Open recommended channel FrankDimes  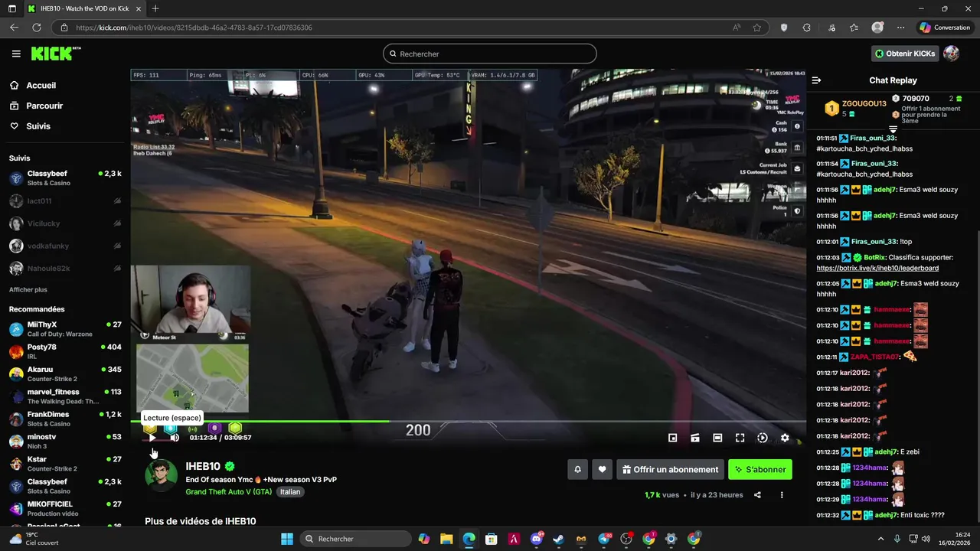click(65, 419)
